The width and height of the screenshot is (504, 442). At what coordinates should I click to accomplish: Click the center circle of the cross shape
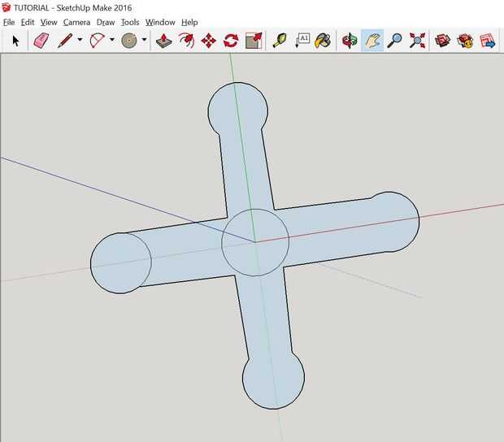[255, 242]
